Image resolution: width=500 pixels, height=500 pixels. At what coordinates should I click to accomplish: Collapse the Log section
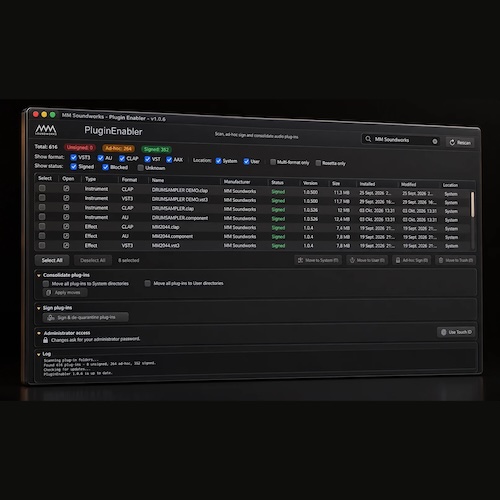pos(39,354)
